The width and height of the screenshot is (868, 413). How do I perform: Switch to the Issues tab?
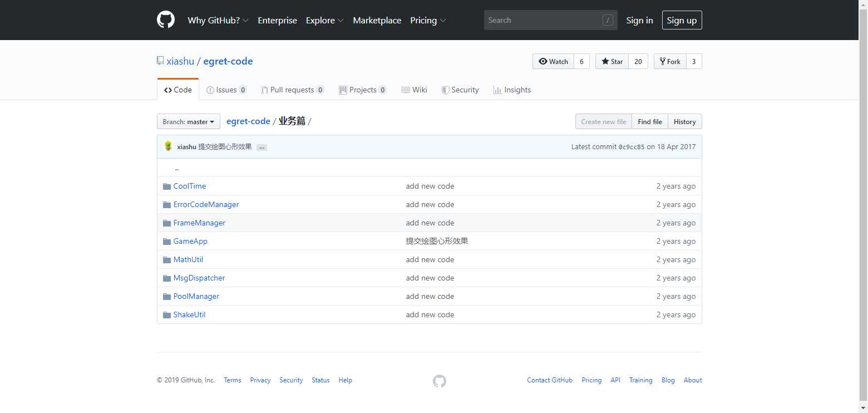click(x=226, y=90)
